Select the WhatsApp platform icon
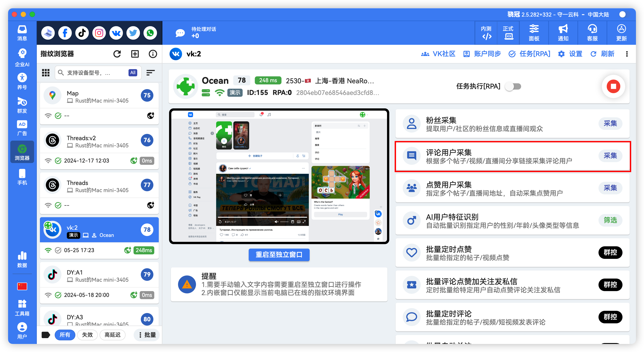644x352 pixels. coord(150,33)
